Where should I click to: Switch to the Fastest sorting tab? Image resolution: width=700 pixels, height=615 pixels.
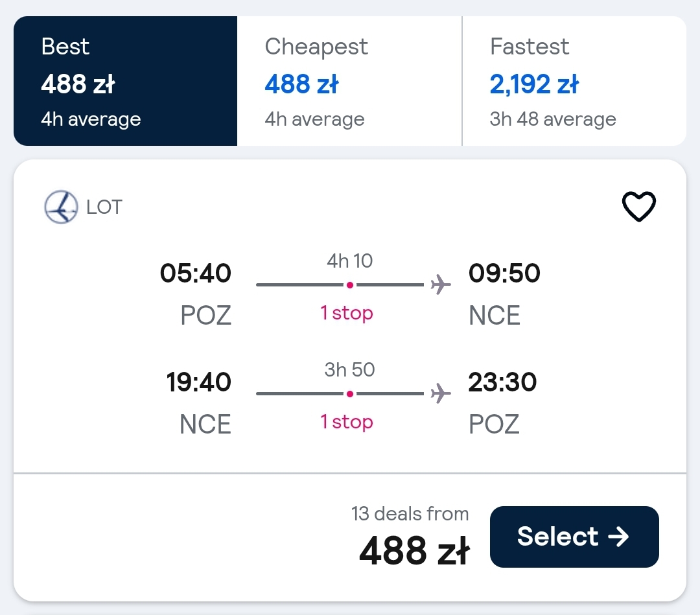574,81
